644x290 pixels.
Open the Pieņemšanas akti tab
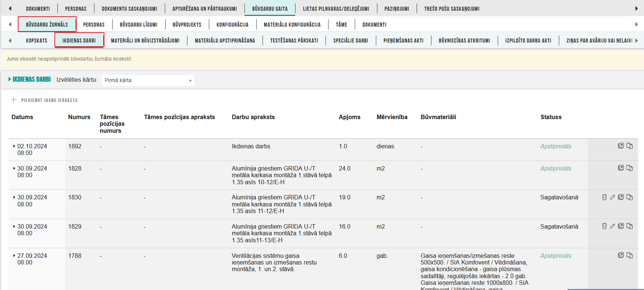[403, 40]
